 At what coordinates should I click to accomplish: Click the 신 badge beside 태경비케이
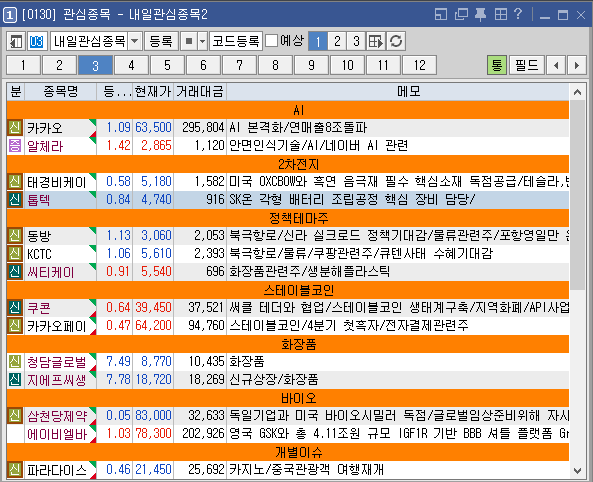pyautogui.click(x=15, y=182)
